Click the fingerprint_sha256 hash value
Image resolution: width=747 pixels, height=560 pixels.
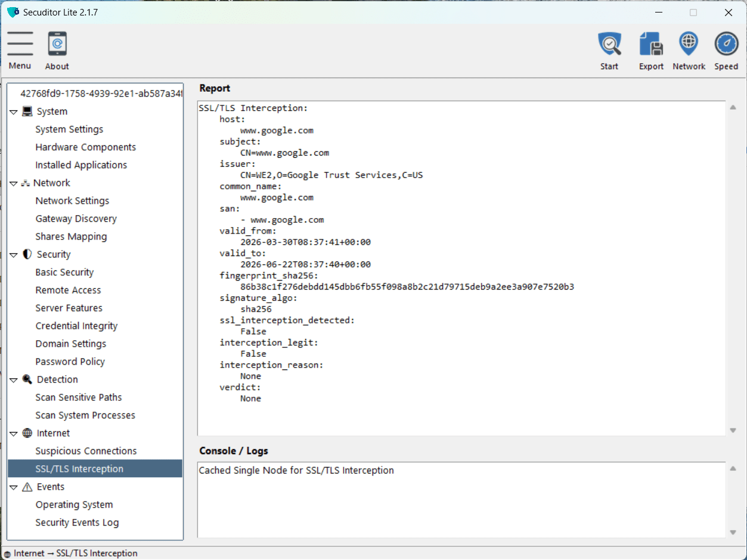[407, 287]
